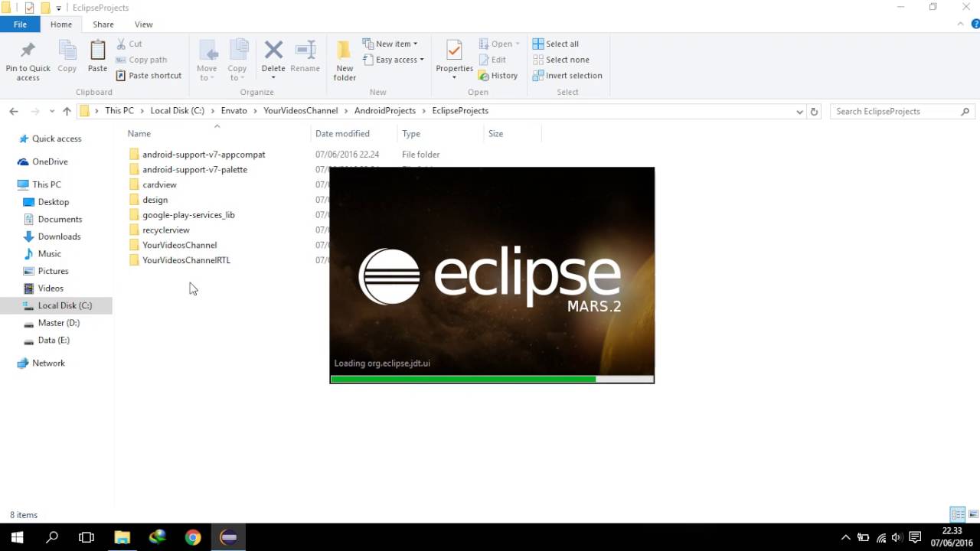Expand the Properties dropdown arrow
Screen dimensions: 980x551
coord(454,77)
